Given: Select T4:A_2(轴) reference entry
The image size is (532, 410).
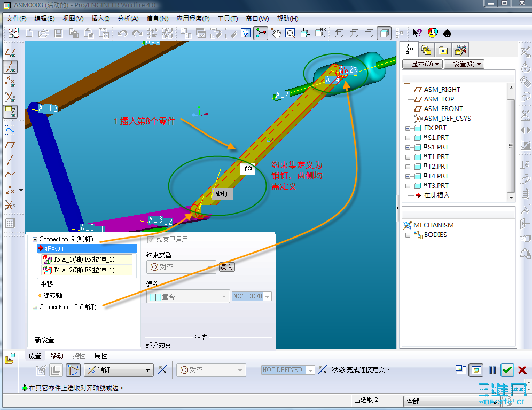Looking at the screenshot, I should pyautogui.click(x=87, y=270).
